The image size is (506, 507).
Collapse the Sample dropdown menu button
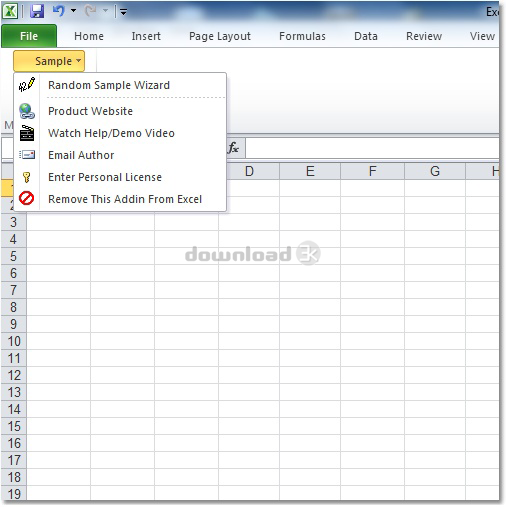tap(49, 61)
